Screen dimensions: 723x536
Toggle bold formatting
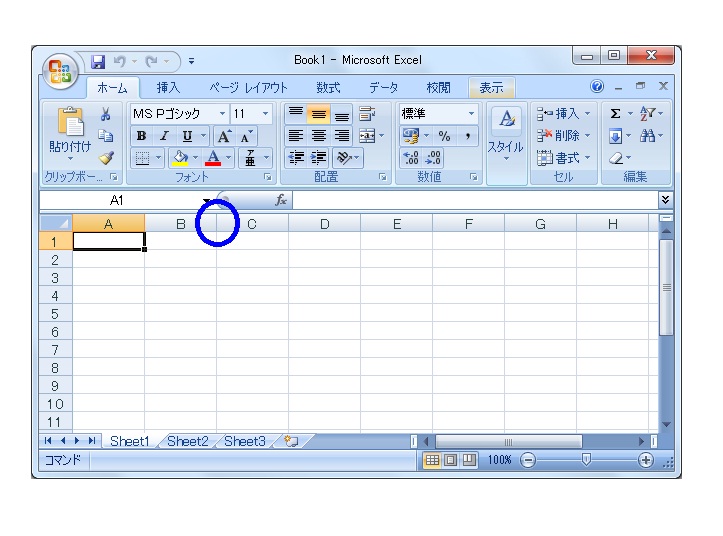click(142, 136)
